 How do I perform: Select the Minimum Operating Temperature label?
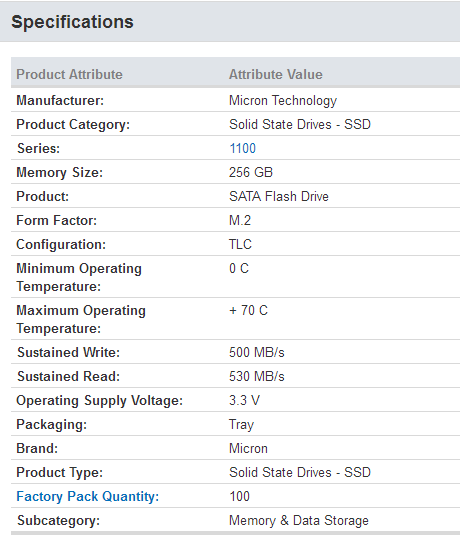(79, 277)
